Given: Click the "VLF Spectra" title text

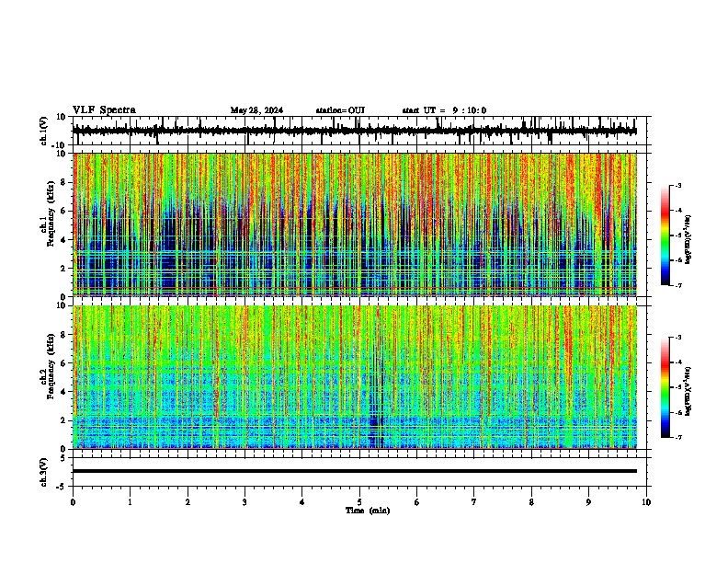Looking at the screenshot, I should pyautogui.click(x=104, y=110).
